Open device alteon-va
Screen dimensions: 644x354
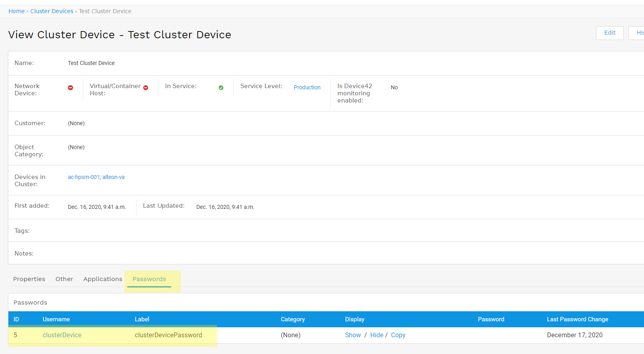113,177
